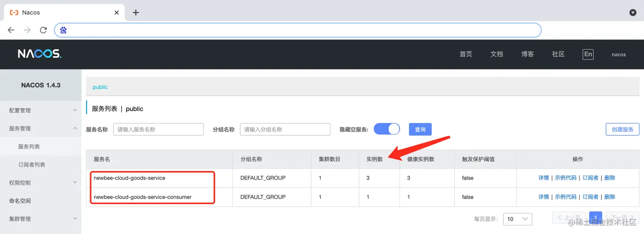This screenshot has height=234, width=644.
Task: Click the Baidu paw icon in address bar
Action: tap(63, 30)
